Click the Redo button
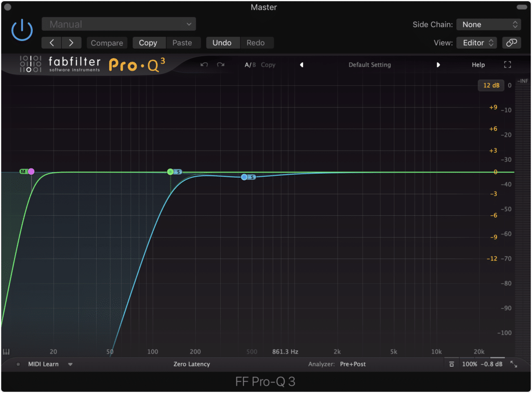 pyautogui.click(x=256, y=43)
